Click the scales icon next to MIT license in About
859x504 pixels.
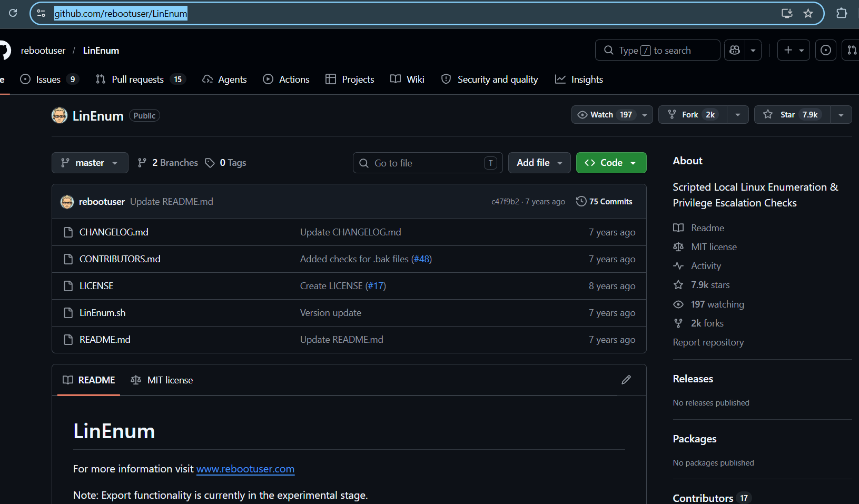678,247
